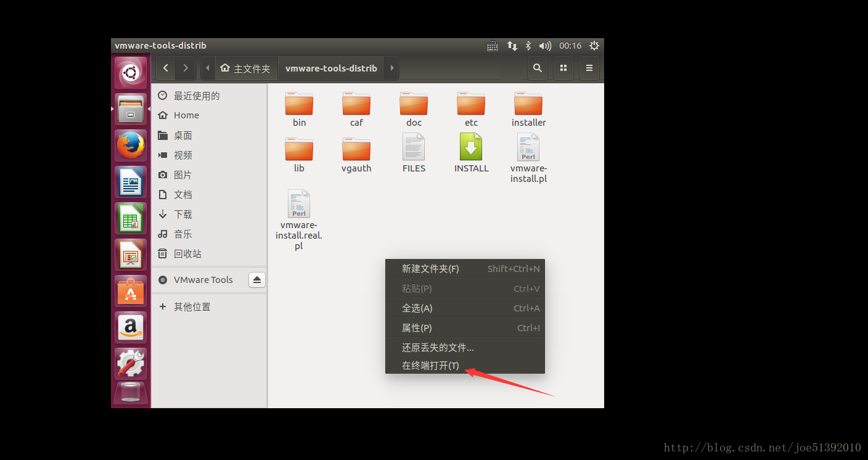The height and width of the screenshot is (460, 868).
Task: Open the Ubuntu Dash search launcher
Action: (131, 73)
